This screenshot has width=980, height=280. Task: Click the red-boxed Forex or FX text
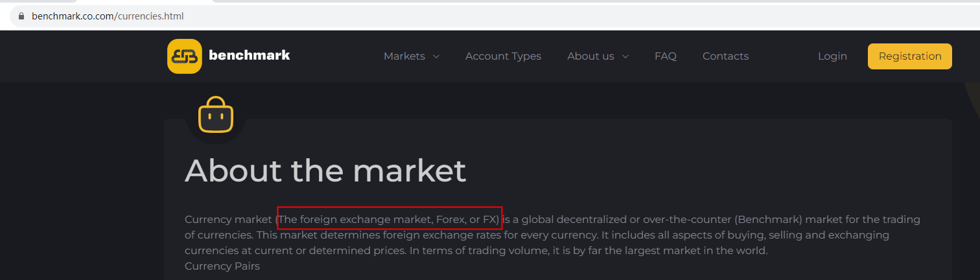pos(389,220)
